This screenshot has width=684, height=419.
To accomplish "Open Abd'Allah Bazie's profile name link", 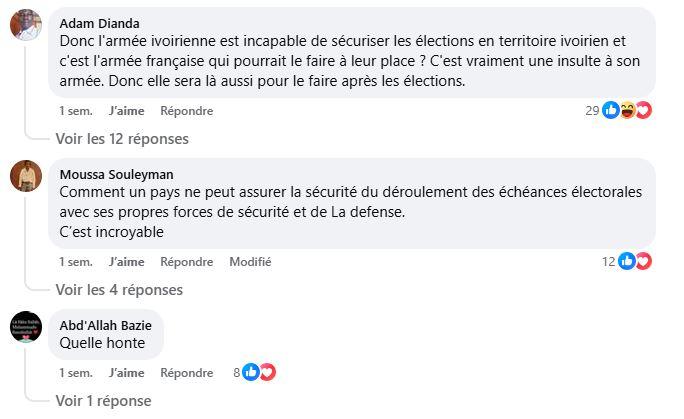I will 106,325.
